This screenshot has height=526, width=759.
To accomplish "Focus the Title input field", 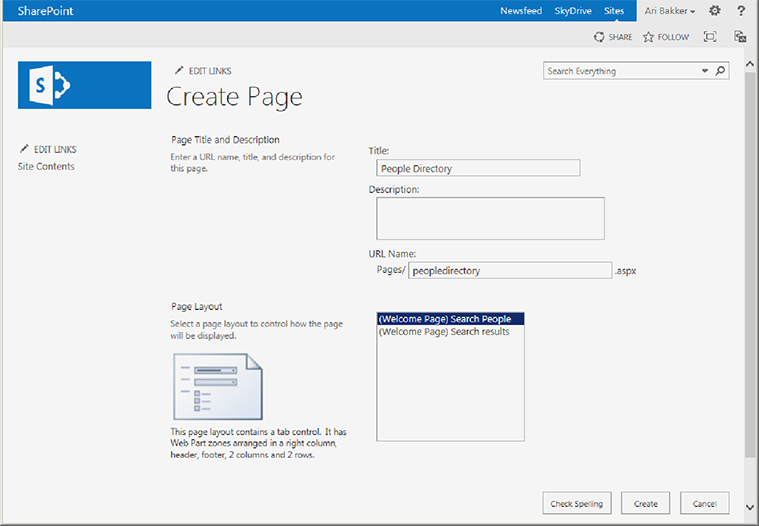I will coord(478,168).
